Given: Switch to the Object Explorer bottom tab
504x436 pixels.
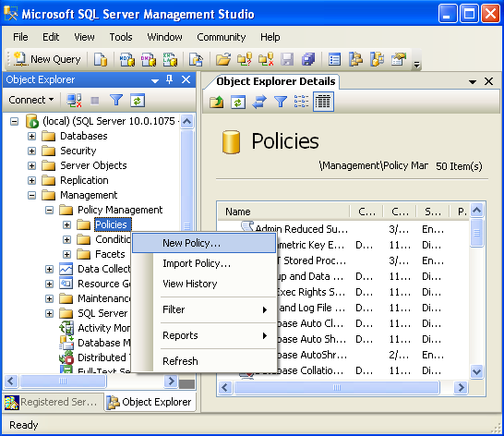Looking at the screenshot, I should [150, 402].
